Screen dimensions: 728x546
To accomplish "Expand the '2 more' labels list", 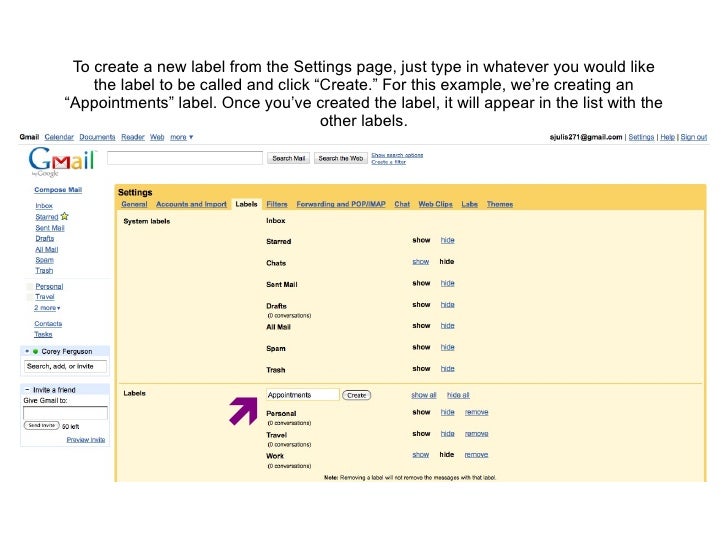I will pos(47,308).
